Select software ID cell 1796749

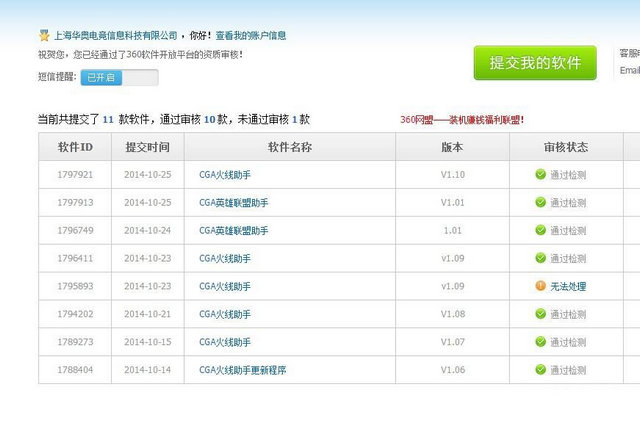[x=75, y=231]
